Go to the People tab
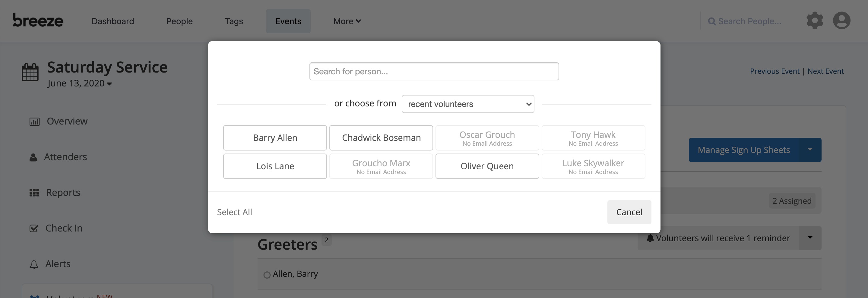This screenshot has width=868, height=298. [179, 21]
